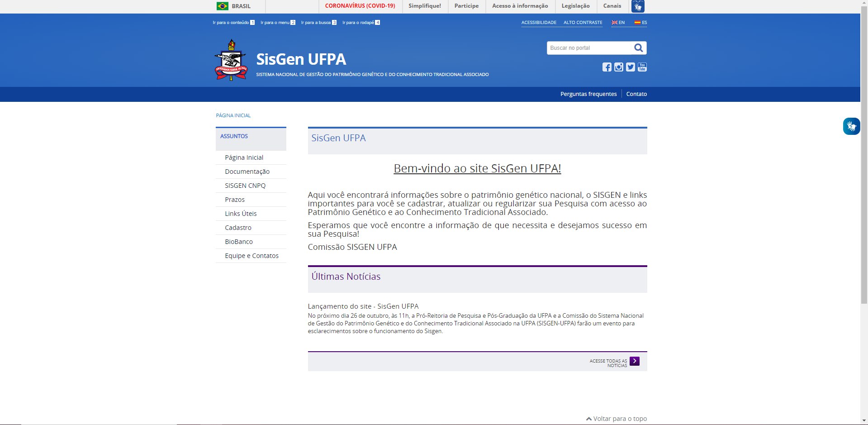
Task: Switch language to Spanish (ES)
Action: [x=640, y=23]
